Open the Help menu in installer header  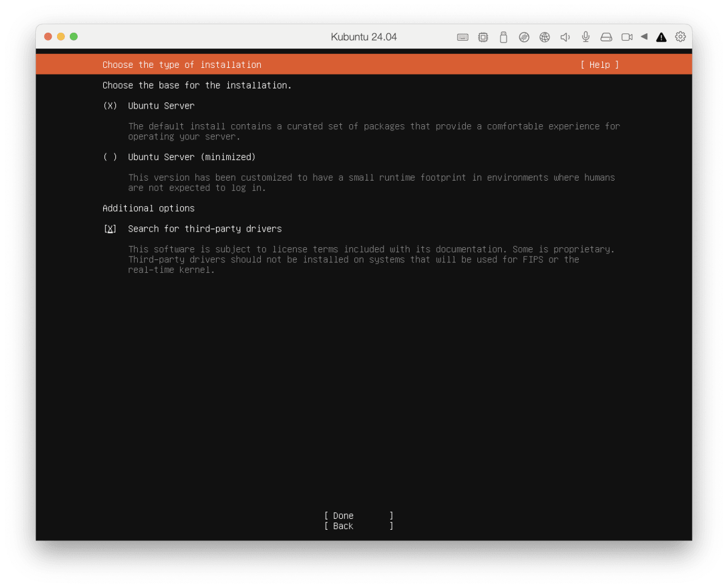tap(599, 65)
